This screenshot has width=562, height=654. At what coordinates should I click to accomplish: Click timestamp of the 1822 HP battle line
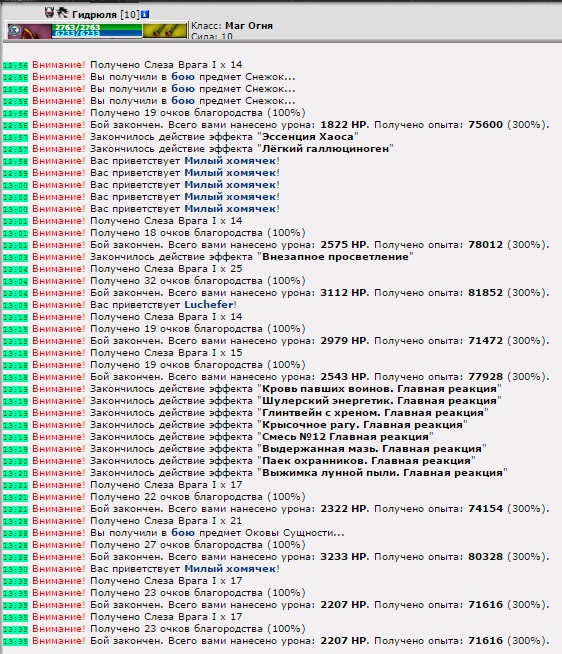(x=15, y=125)
